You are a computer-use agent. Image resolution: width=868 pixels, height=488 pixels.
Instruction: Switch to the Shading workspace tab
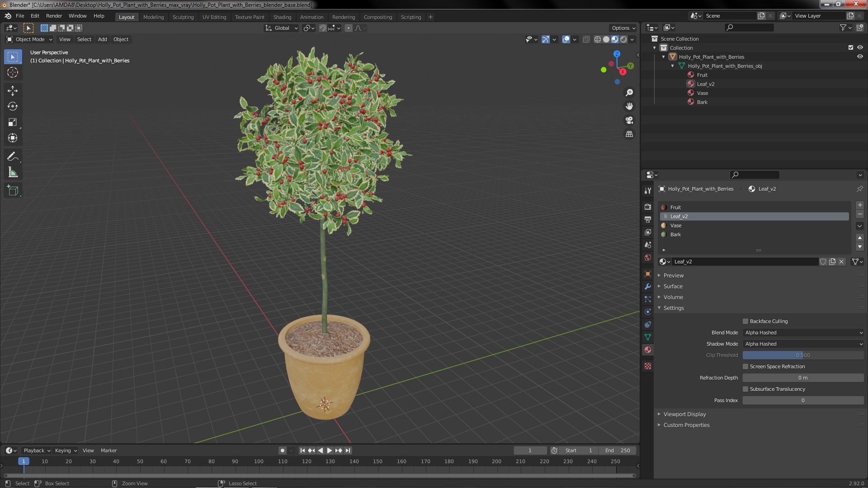tap(282, 17)
